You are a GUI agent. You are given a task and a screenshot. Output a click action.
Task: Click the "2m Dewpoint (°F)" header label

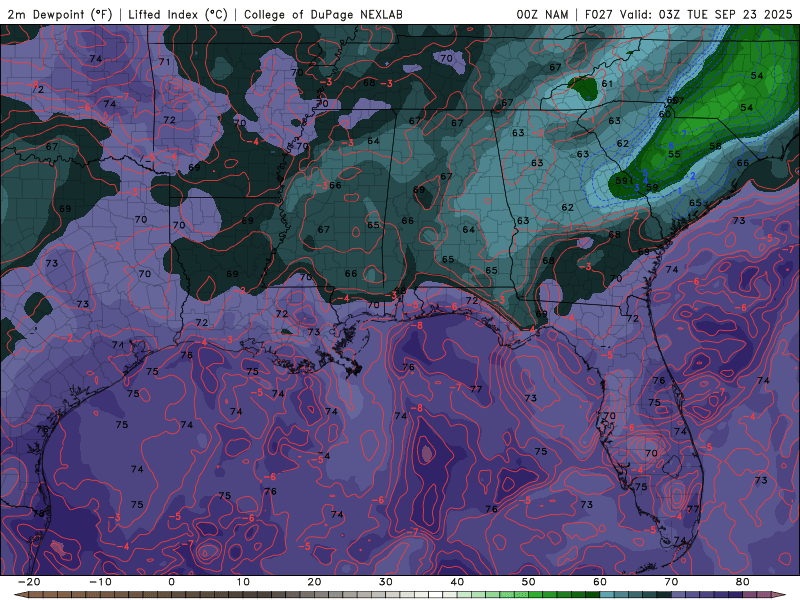tap(60, 14)
